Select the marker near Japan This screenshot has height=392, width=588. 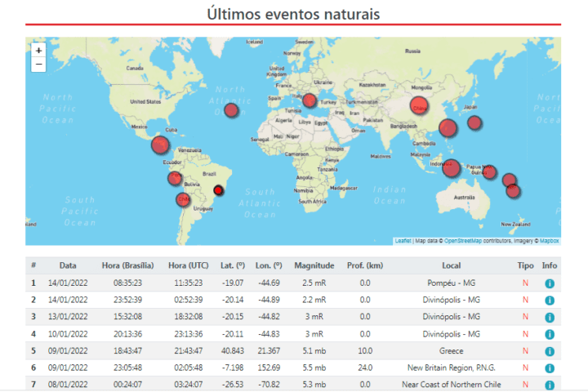tap(474, 122)
